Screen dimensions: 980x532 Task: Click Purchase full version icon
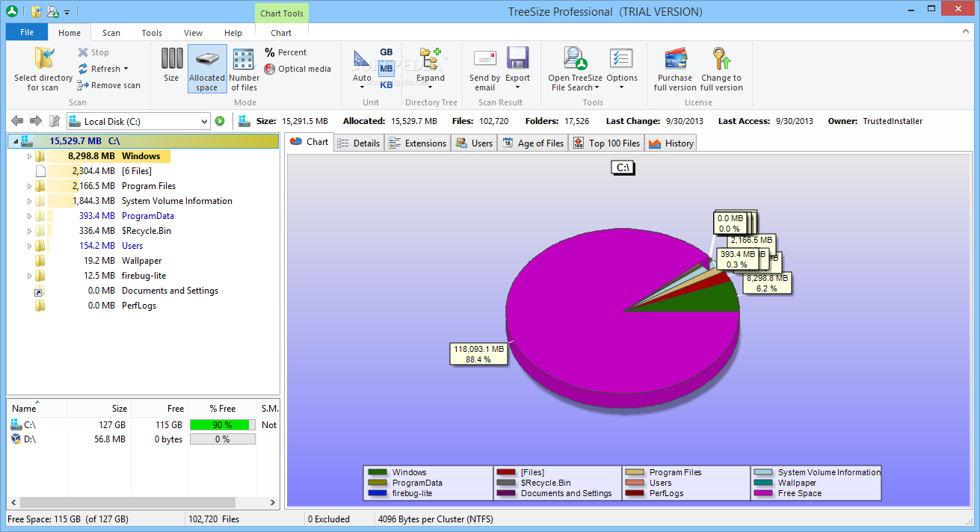(x=675, y=59)
